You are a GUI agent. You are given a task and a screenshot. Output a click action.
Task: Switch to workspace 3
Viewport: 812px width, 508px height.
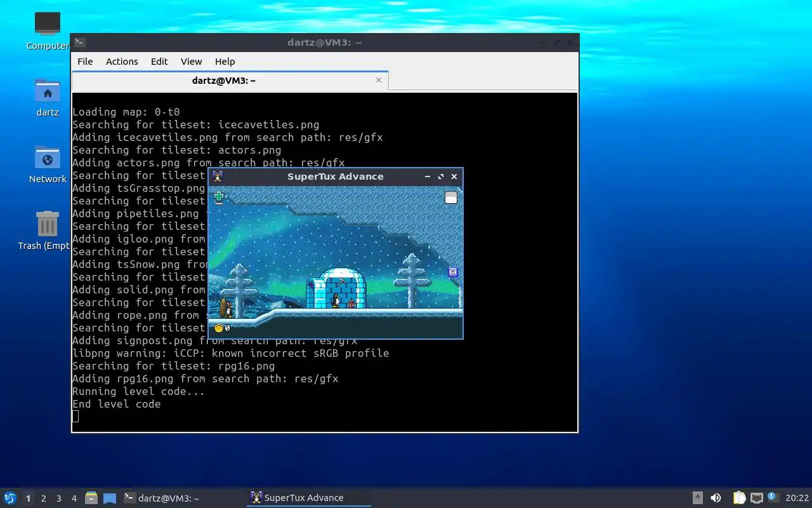click(58, 498)
